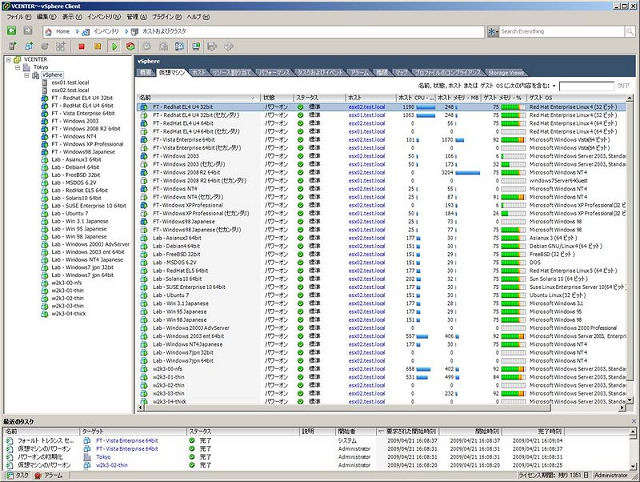The image size is (640, 482).
Task: Launch the VM console monitor icon
Action: click(x=196, y=47)
